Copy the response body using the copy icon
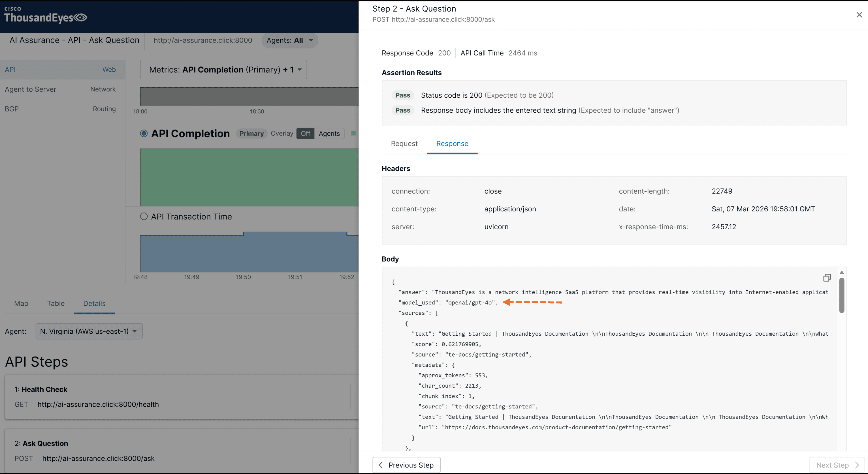 827,277
